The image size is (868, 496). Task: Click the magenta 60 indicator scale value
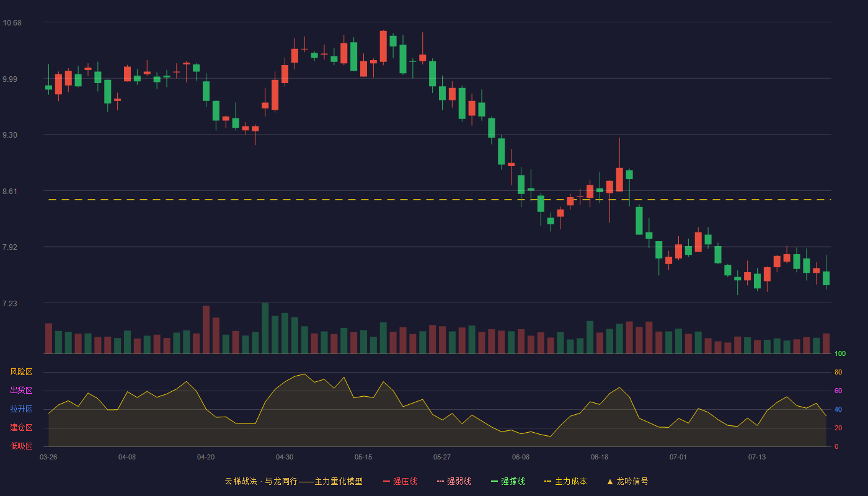[838, 391]
